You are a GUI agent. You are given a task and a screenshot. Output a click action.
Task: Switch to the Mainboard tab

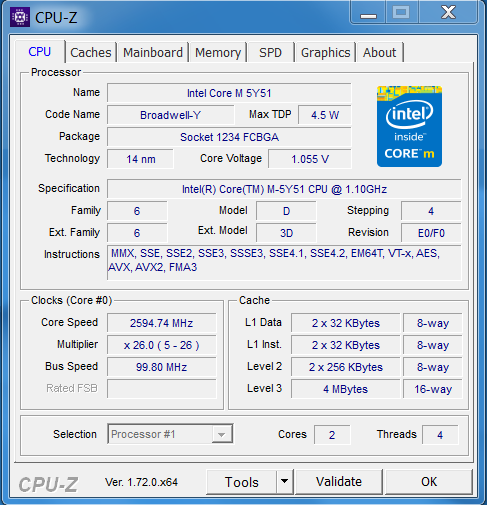point(153,52)
